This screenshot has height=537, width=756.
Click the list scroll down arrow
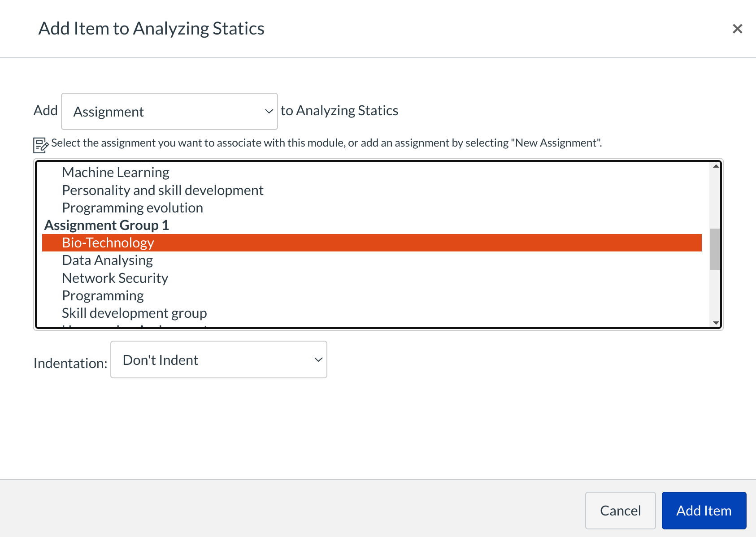[716, 323]
